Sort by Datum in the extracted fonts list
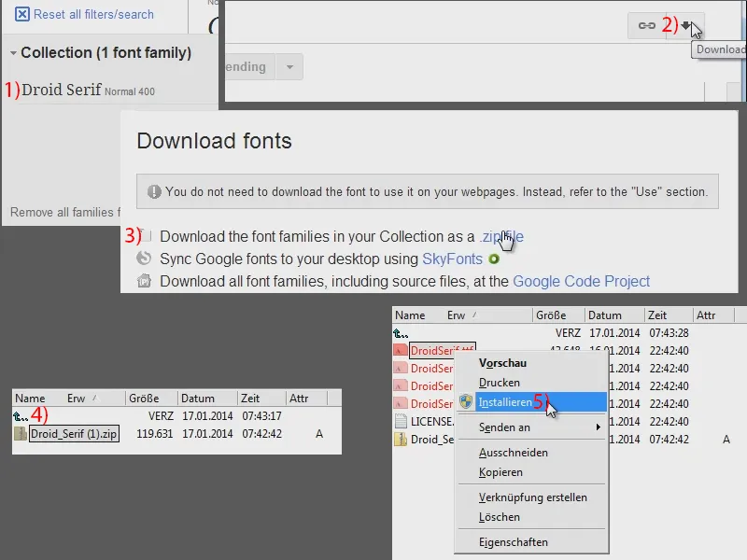Screen dimensions: 747x560 click(605, 315)
